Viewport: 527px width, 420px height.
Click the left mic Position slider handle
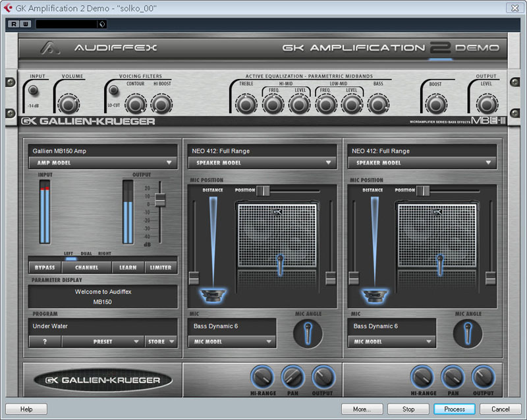pyautogui.click(x=263, y=190)
